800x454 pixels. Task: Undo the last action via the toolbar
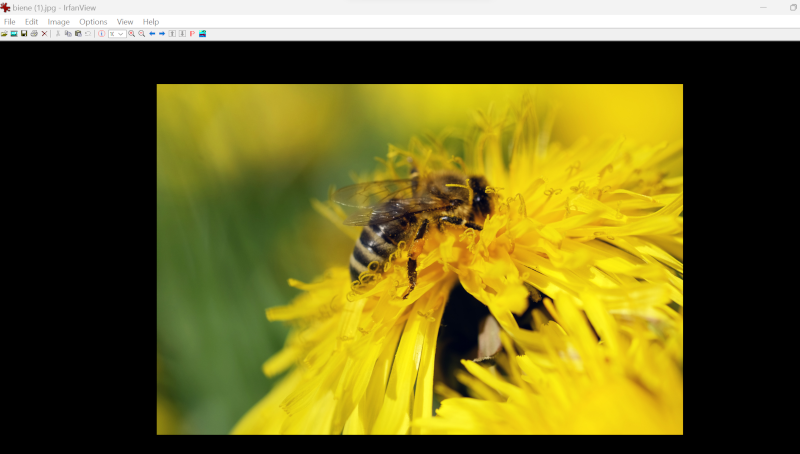pyautogui.click(x=88, y=34)
